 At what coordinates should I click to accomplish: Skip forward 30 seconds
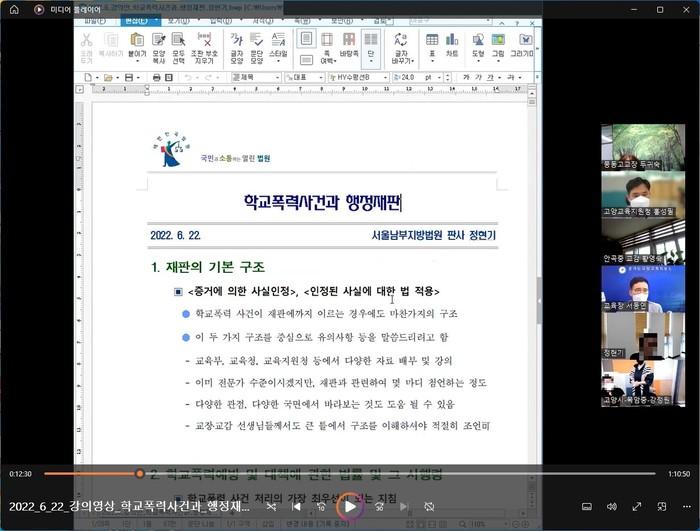click(379, 506)
